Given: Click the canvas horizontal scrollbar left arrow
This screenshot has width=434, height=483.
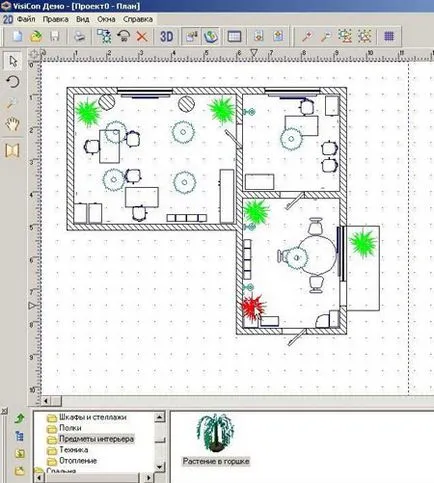Looking at the screenshot, I should pos(46,400).
